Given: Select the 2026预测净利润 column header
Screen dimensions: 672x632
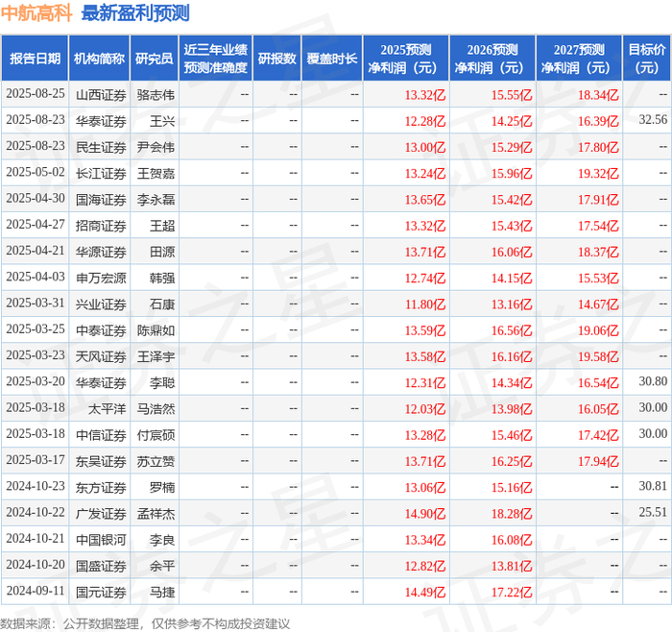Looking at the screenshot, I should [x=492, y=59].
